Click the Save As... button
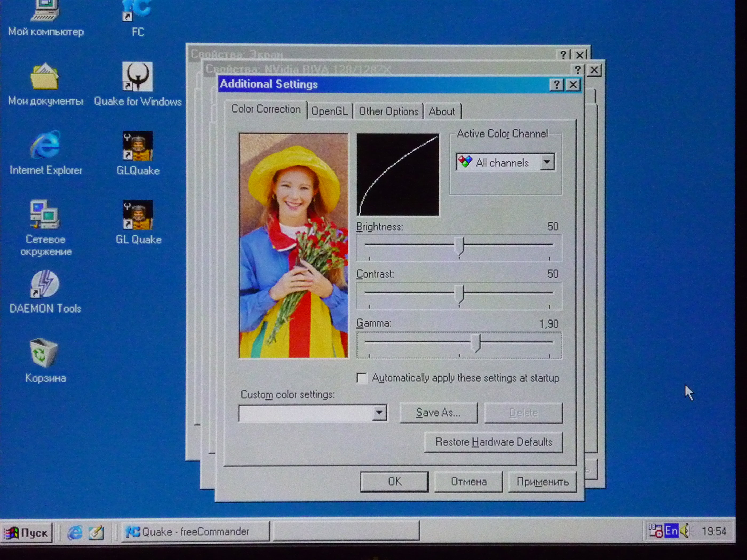 pos(438,413)
